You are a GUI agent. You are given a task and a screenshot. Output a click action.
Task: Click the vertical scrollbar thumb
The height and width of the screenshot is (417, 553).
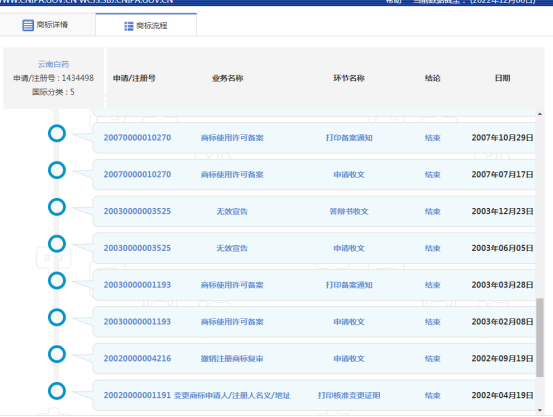coord(540,338)
